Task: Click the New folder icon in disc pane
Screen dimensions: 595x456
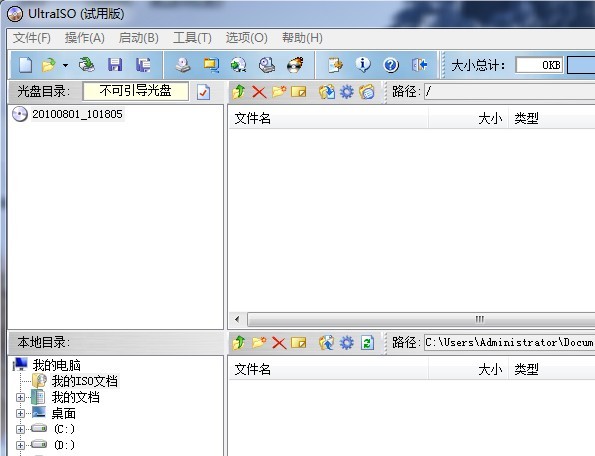Action: coord(279,92)
